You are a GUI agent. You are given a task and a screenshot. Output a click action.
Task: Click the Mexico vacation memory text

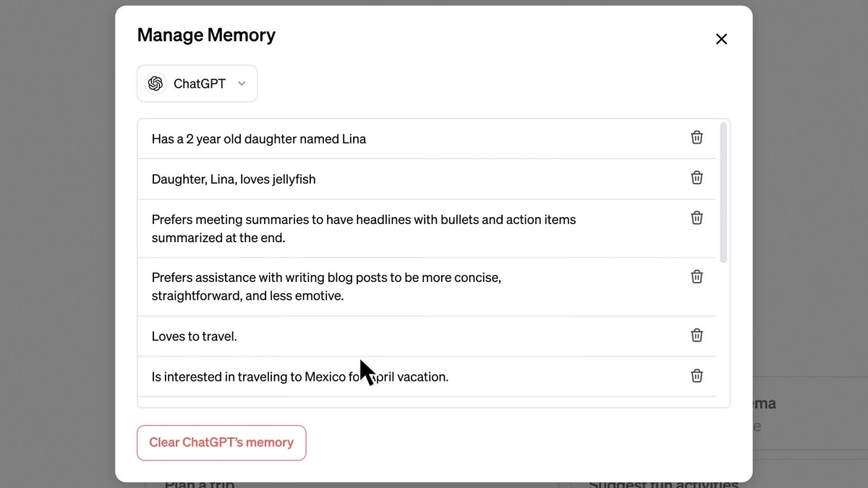[x=300, y=377]
